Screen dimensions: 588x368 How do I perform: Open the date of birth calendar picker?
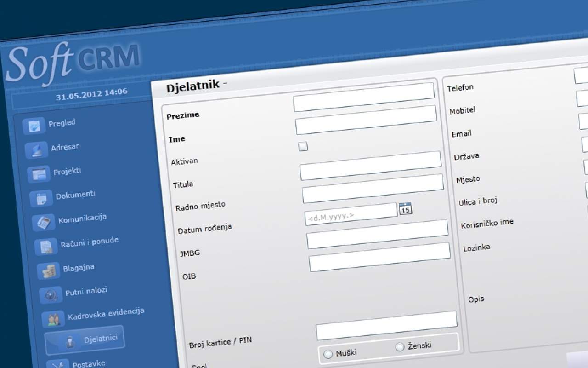405,209
